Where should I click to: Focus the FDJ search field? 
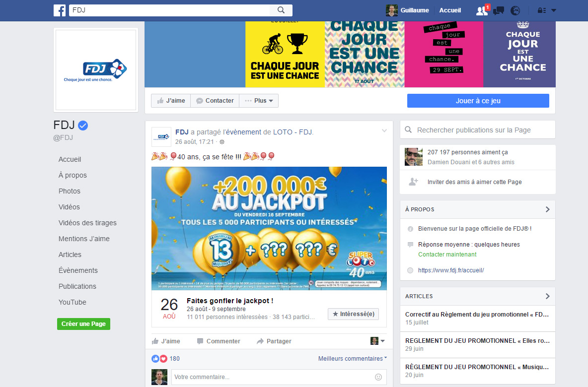[169, 10]
